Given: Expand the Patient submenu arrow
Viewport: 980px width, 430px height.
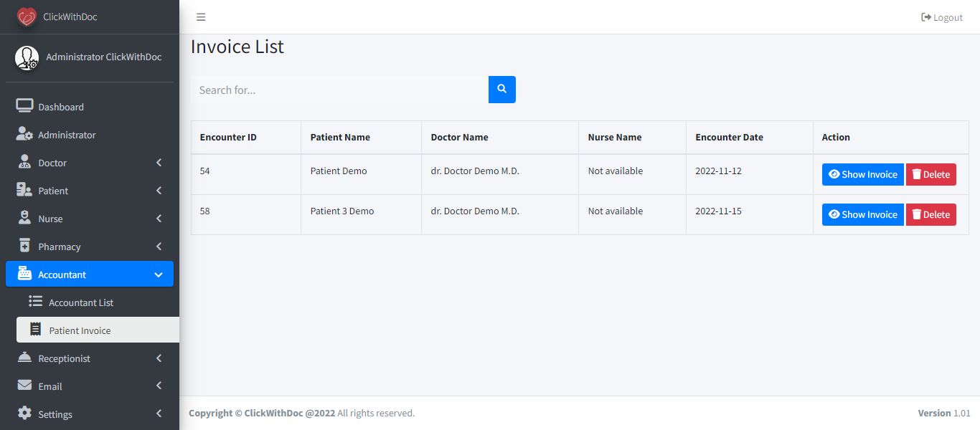Looking at the screenshot, I should tap(159, 191).
